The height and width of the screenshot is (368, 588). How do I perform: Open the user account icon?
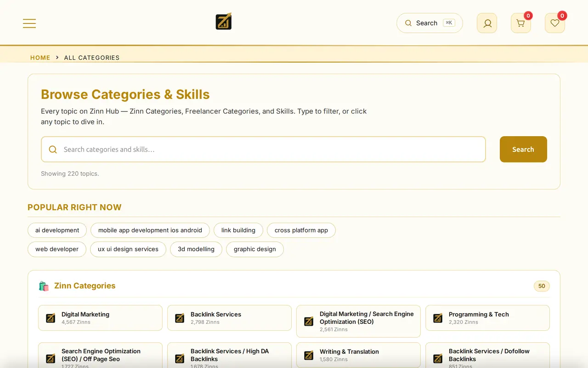(x=487, y=23)
